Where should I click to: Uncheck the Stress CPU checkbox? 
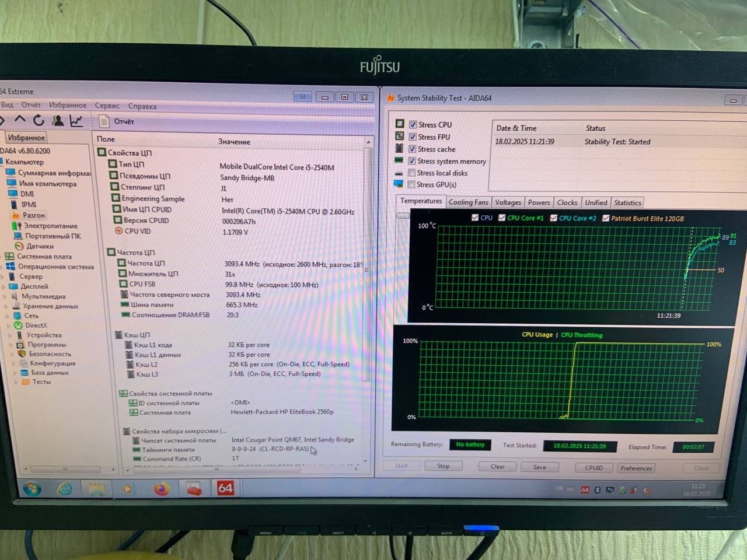(x=413, y=125)
